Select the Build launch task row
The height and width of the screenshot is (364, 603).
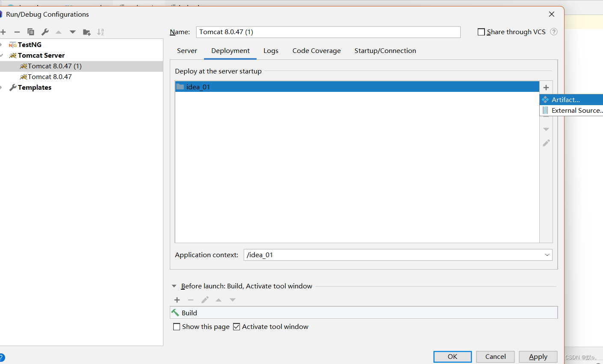[364, 313]
